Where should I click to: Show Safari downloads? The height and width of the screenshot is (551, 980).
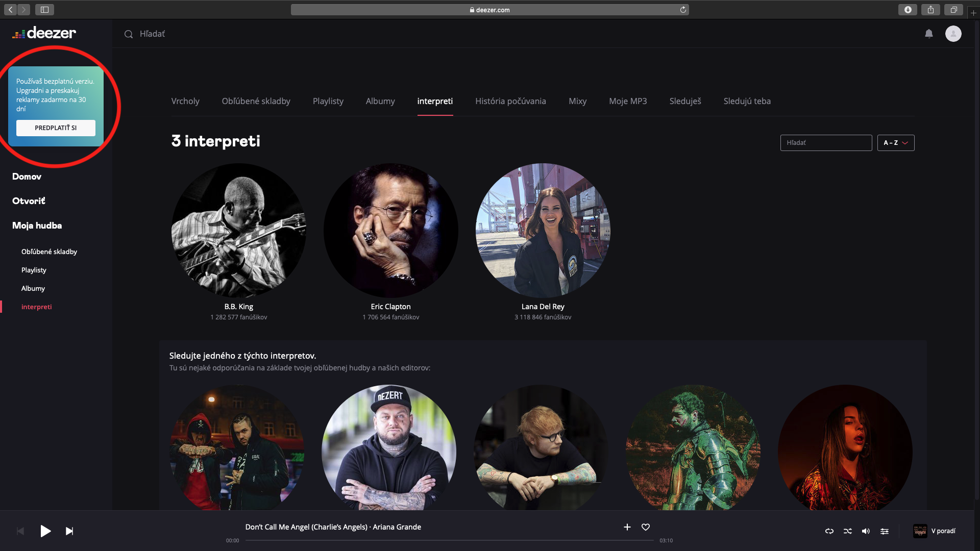point(908,10)
